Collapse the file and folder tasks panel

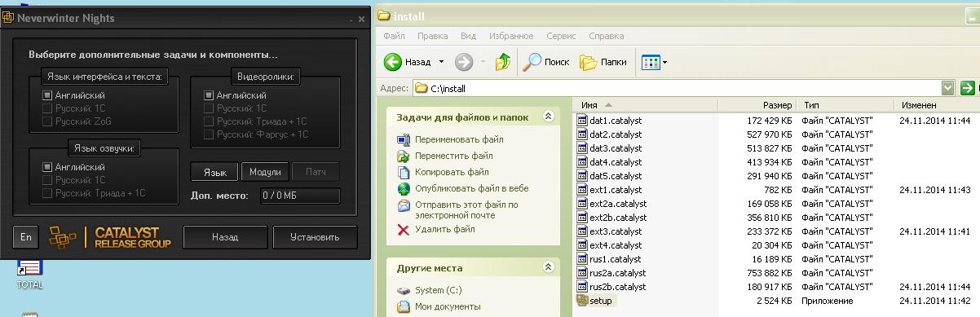tap(548, 117)
